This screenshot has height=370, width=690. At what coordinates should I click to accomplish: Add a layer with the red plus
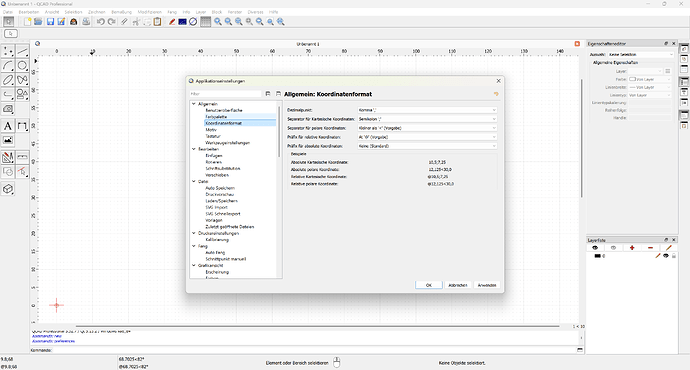pos(632,248)
